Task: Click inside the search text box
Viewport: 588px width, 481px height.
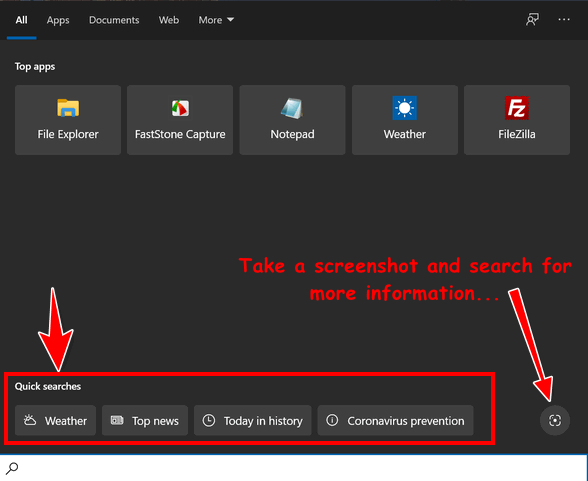Action: click(x=300, y=468)
